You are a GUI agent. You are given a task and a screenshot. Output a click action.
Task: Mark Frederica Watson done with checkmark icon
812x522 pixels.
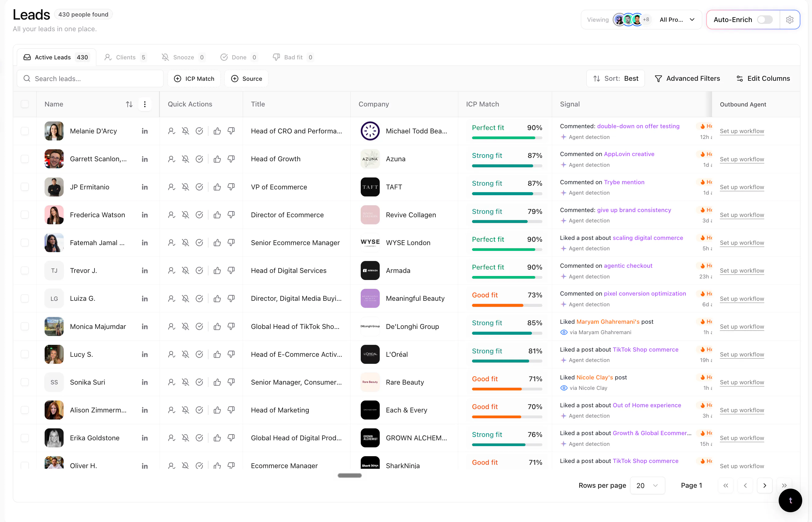(x=199, y=215)
